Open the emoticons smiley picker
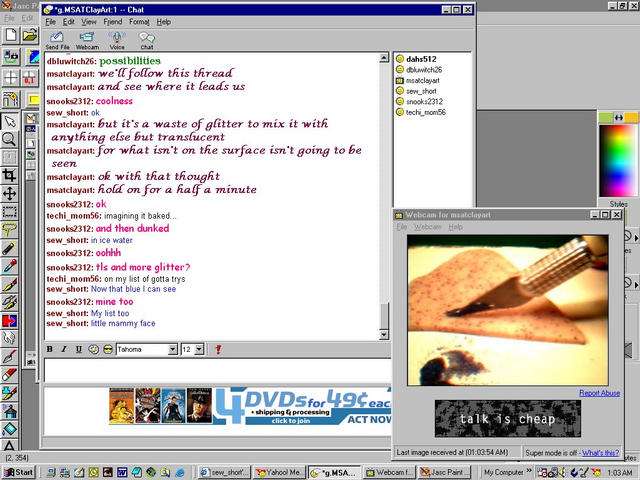The image size is (640, 480). pyautogui.click(x=108, y=349)
